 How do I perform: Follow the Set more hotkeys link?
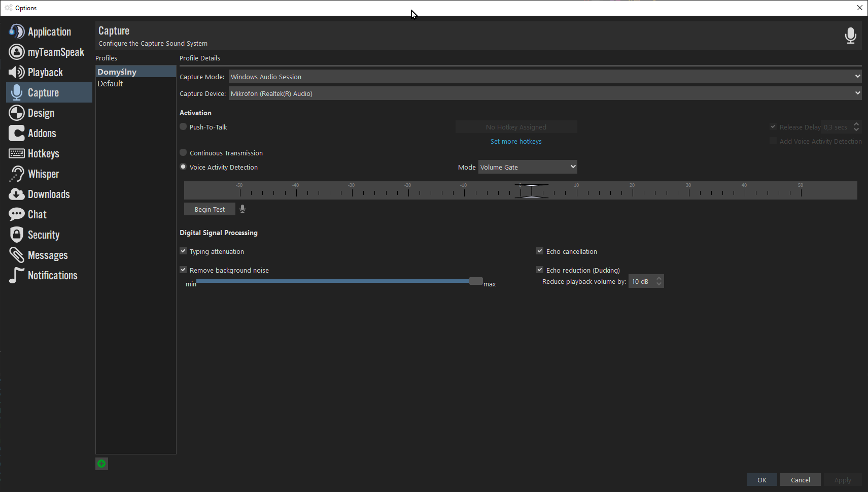click(x=516, y=142)
